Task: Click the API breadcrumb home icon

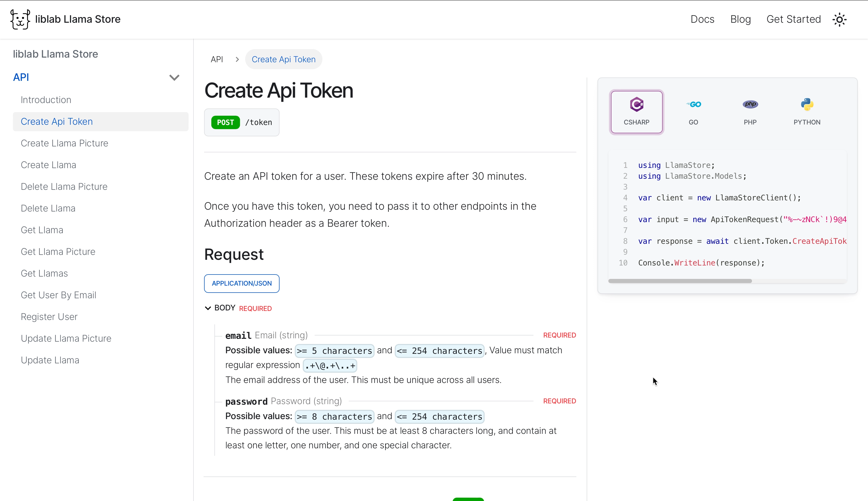Action: (x=216, y=59)
